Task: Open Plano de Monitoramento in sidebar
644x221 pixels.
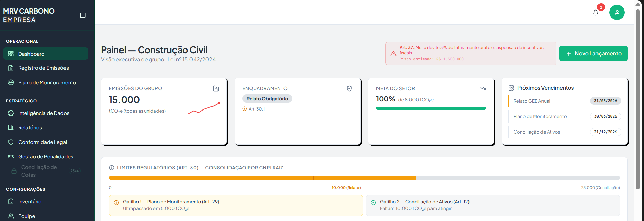Action: point(45,83)
